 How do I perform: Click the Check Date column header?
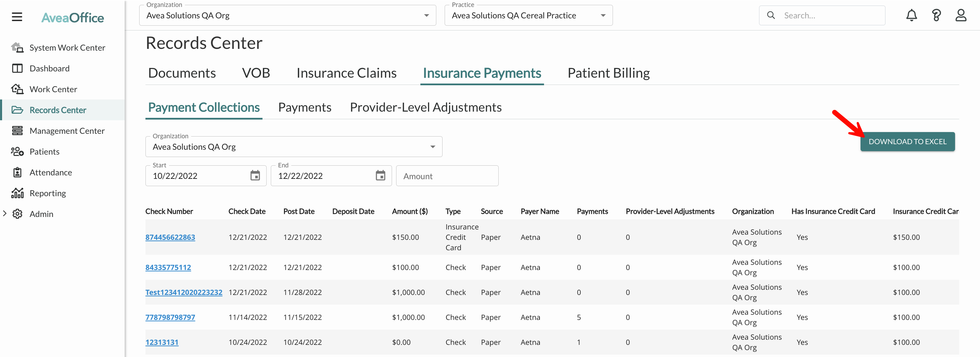(247, 211)
